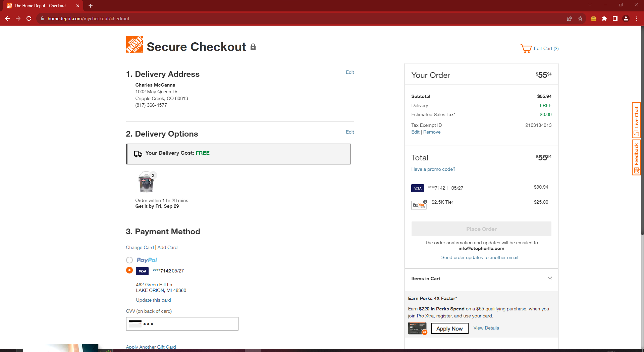This screenshot has width=644, height=352.
Task: Open the Chrome three-dot menu
Action: point(637,18)
